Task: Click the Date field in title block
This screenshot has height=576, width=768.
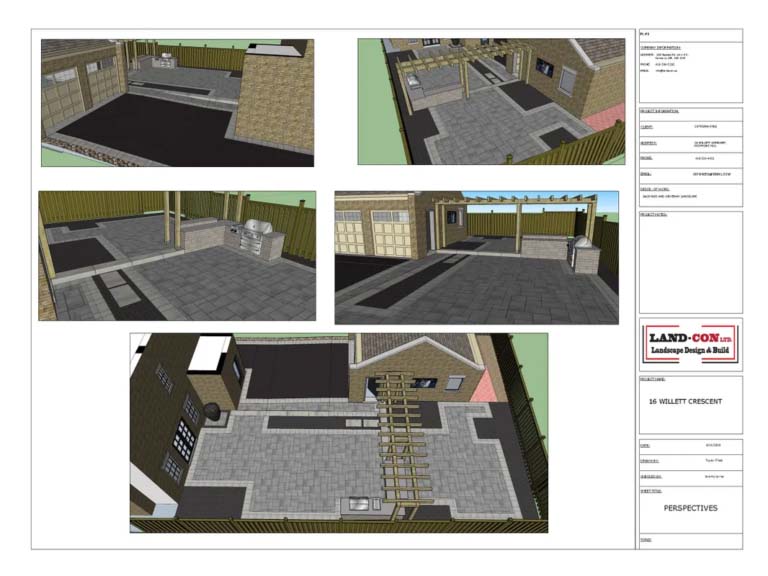Action: click(690, 444)
